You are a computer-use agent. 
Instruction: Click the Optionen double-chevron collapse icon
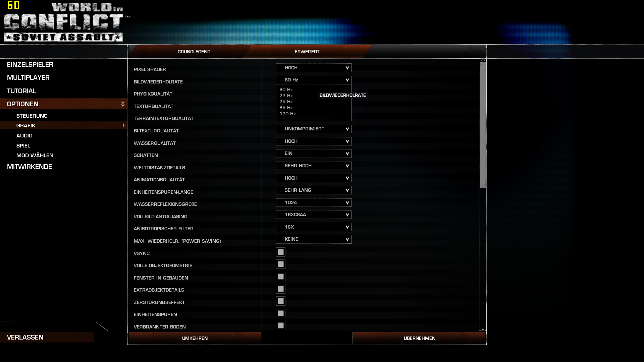(x=123, y=104)
